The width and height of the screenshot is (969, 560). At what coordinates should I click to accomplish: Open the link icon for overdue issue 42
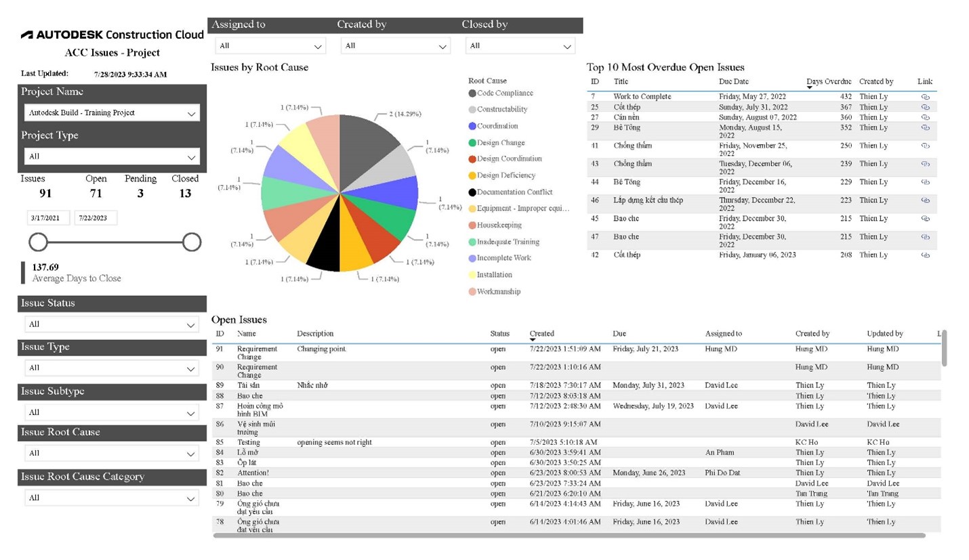click(925, 255)
